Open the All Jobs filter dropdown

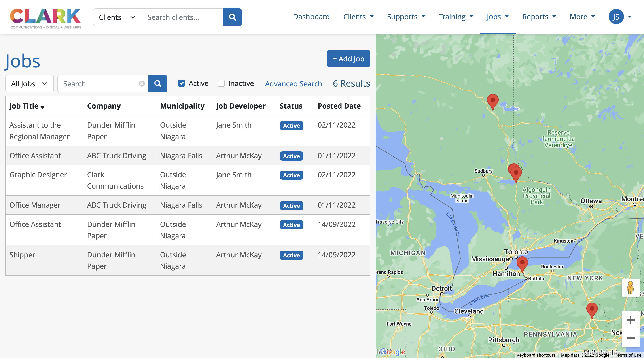pos(30,83)
